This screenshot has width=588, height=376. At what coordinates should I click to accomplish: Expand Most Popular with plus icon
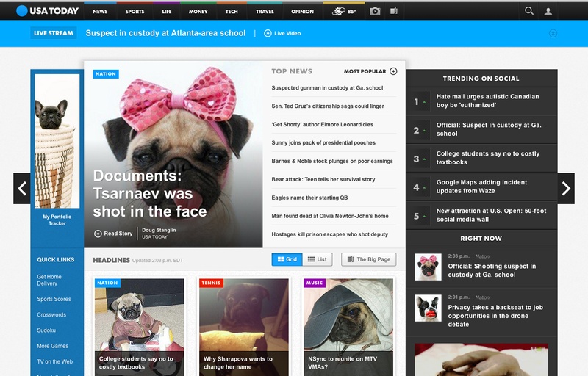click(393, 71)
